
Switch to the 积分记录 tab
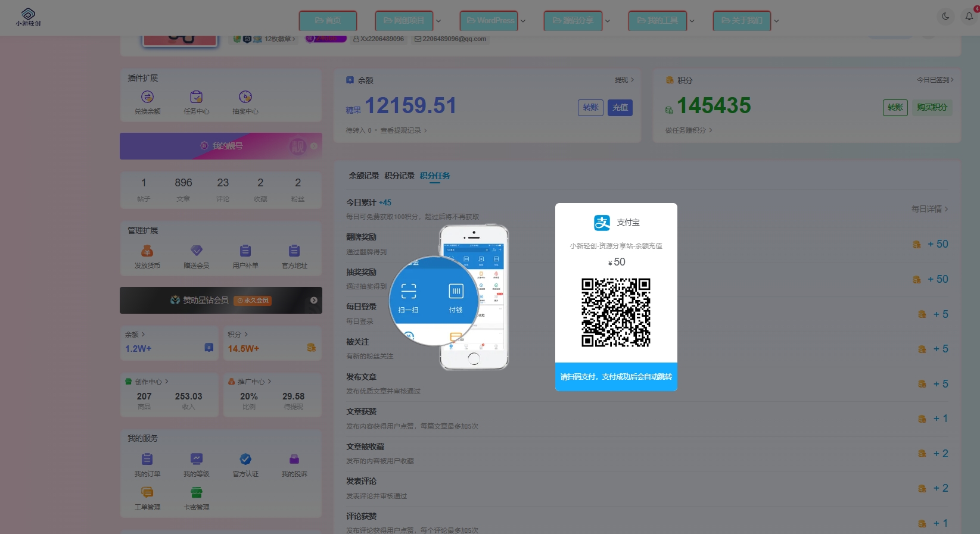click(x=399, y=176)
